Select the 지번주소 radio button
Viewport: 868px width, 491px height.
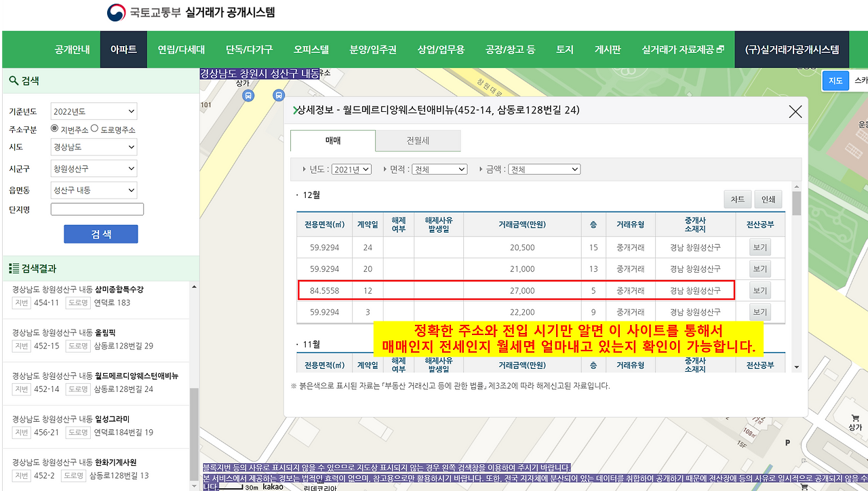pyautogui.click(x=55, y=129)
